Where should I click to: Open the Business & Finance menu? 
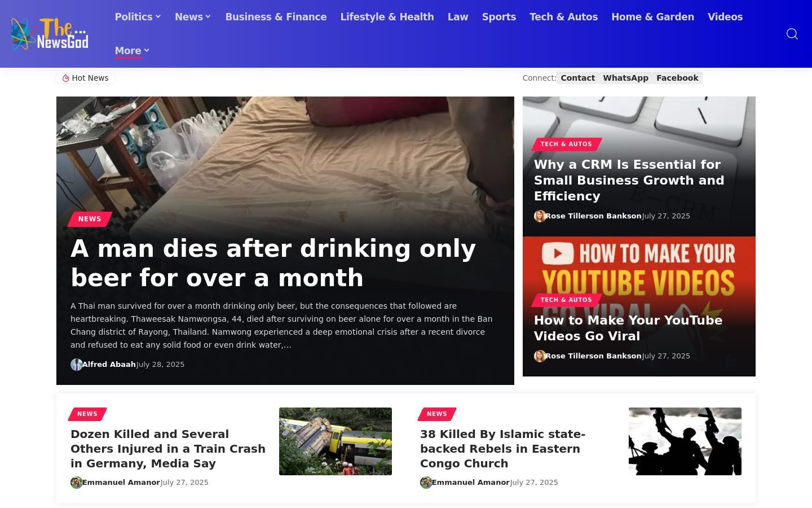(276, 17)
